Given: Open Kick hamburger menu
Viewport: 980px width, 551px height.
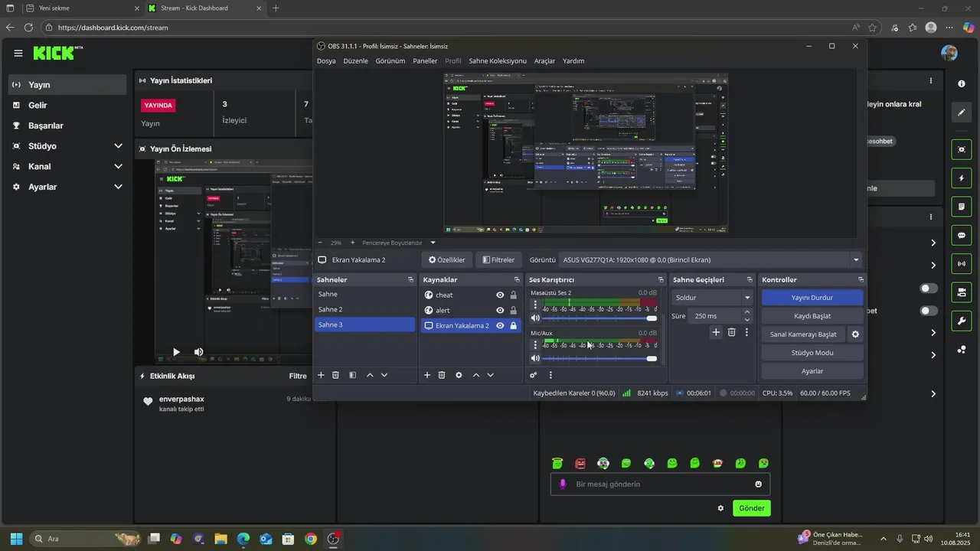Looking at the screenshot, I should 18,54.
